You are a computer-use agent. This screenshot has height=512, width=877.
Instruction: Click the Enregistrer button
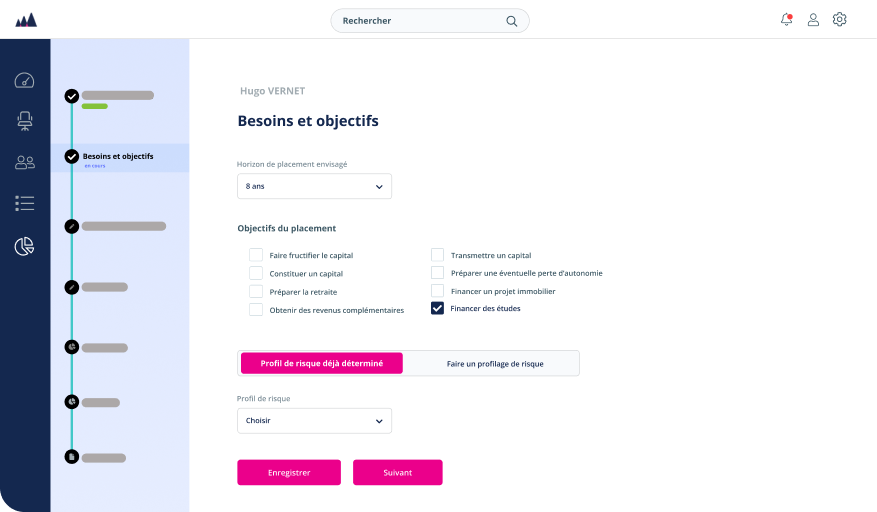(289, 472)
